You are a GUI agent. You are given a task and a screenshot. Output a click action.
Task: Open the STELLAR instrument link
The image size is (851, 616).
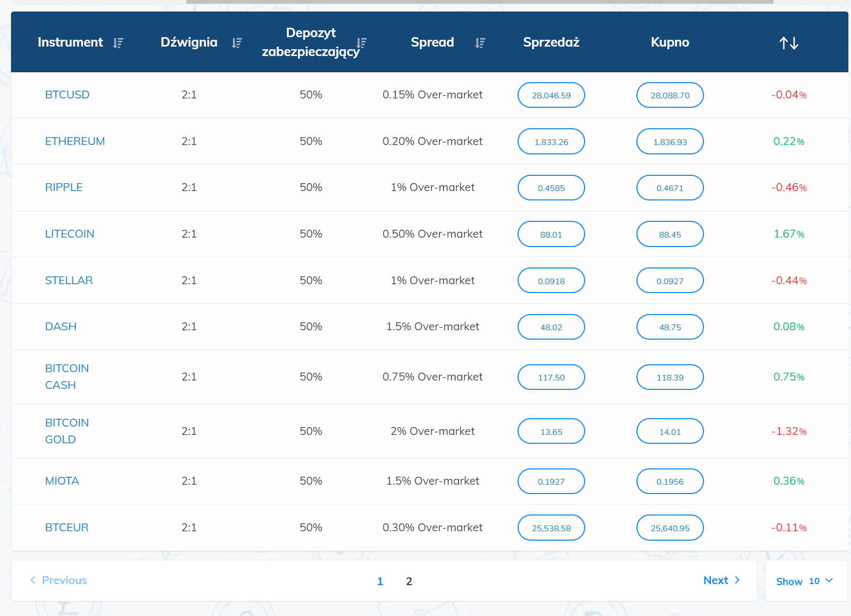coord(69,281)
